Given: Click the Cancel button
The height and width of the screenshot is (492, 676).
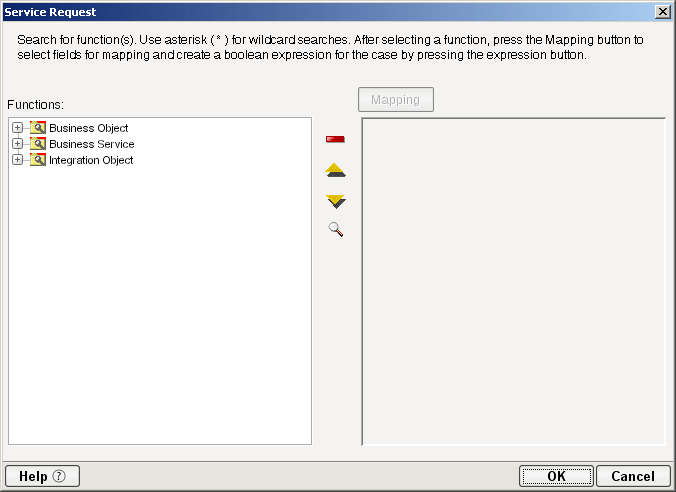Looking at the screenshot, I should coord(633,476).
